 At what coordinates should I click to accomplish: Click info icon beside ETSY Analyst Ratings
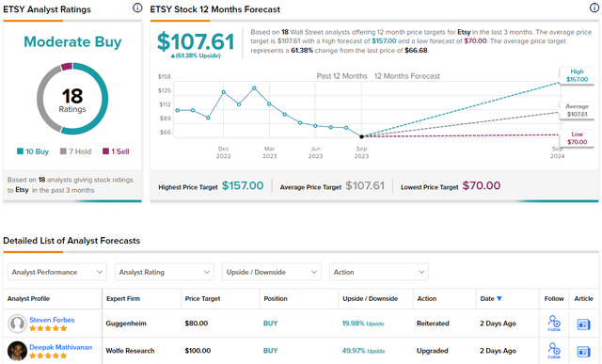click(137, 8)
